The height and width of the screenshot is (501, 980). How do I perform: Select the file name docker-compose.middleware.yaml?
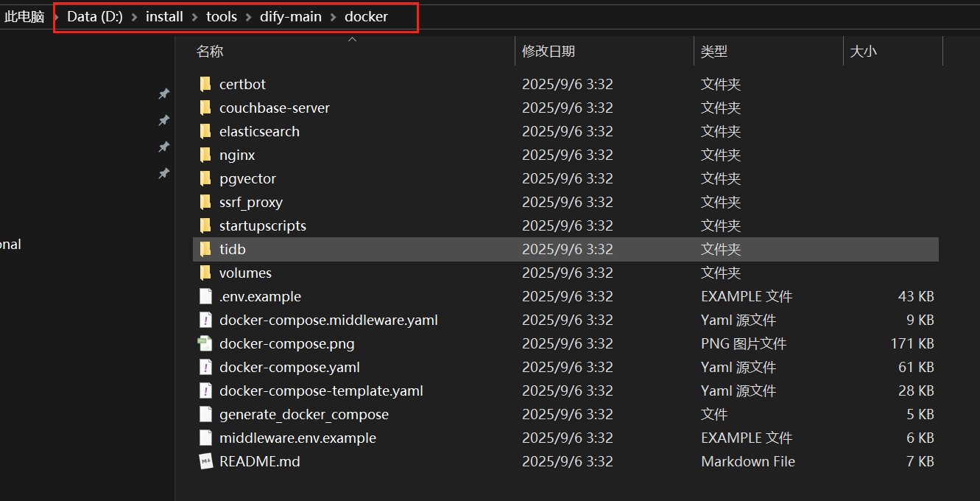(328, 320)
